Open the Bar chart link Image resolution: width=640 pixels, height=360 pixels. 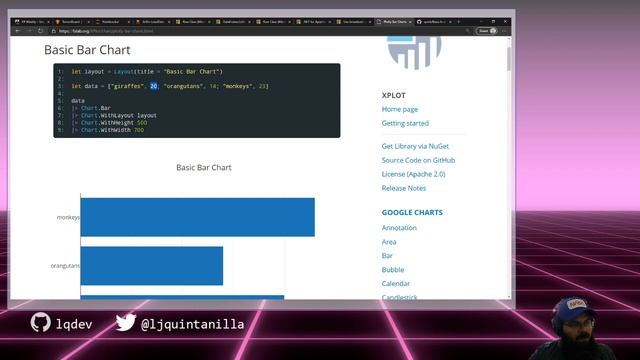coord(387,256)
